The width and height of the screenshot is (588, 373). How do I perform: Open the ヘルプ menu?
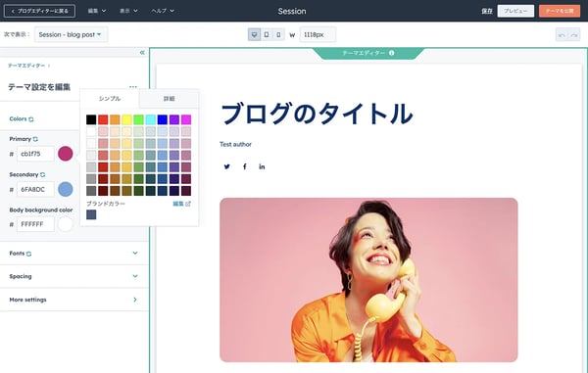pos(163,11)
